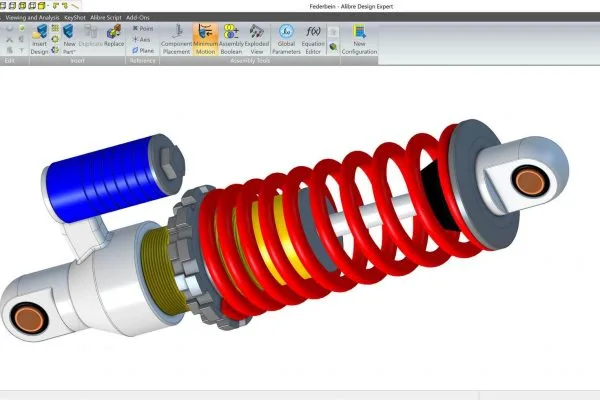Insert a reference Point
This screenshot has height=400, width=600.
coord(143,28)
